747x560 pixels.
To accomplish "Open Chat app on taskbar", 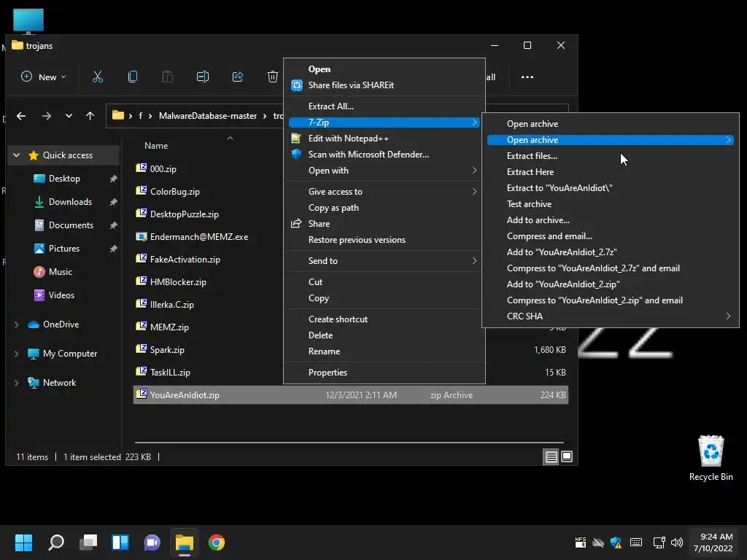I will tap(152, 542).
